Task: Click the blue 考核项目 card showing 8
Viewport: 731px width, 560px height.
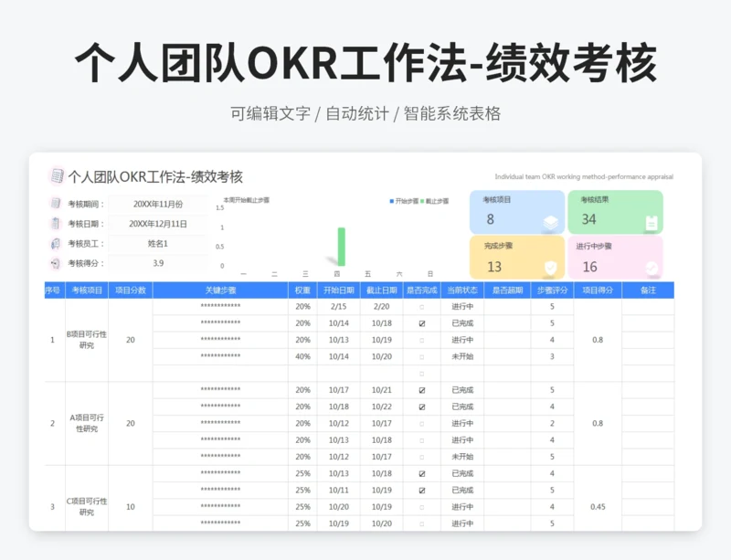Action: click(x=517, y=212)
